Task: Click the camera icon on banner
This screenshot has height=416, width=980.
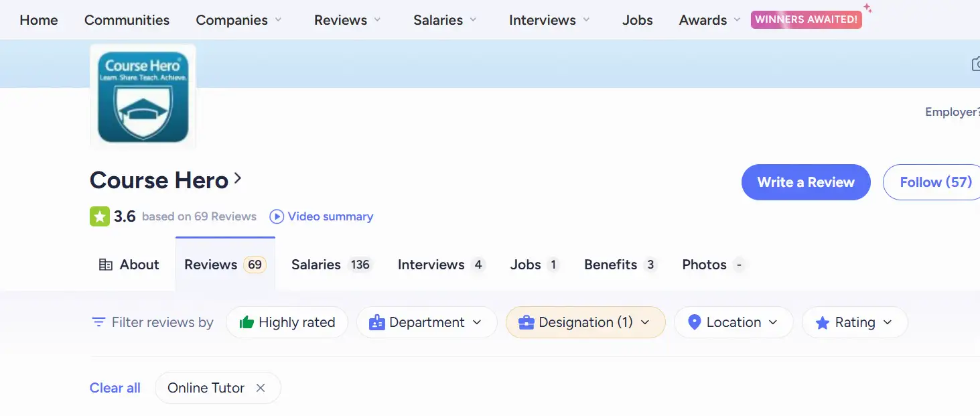Action: click(x=976, y=64)
